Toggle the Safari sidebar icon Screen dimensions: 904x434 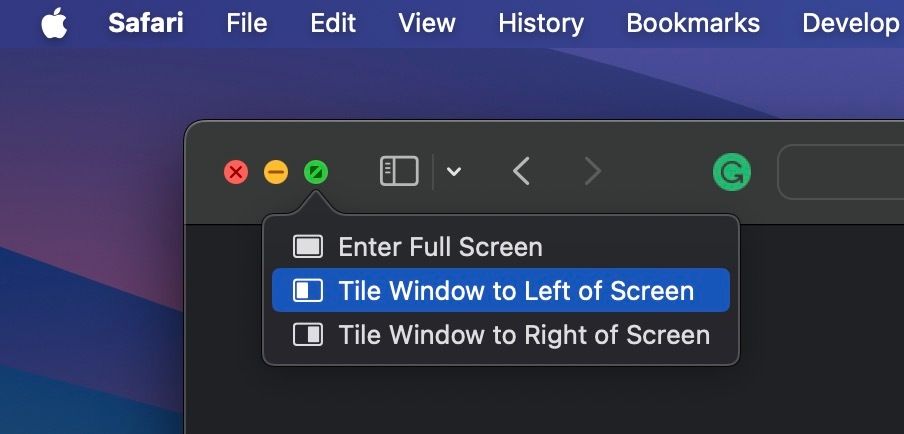[x=399, y=172]
